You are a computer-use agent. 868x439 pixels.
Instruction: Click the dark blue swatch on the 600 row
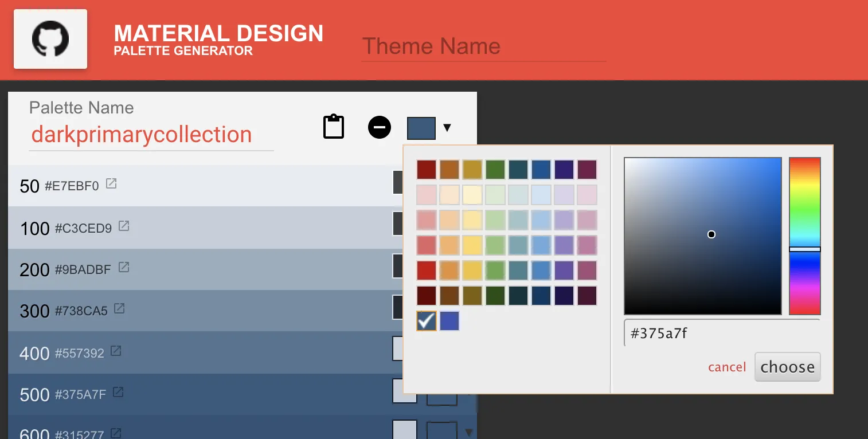pyautogui.click(x=442, y=430)
